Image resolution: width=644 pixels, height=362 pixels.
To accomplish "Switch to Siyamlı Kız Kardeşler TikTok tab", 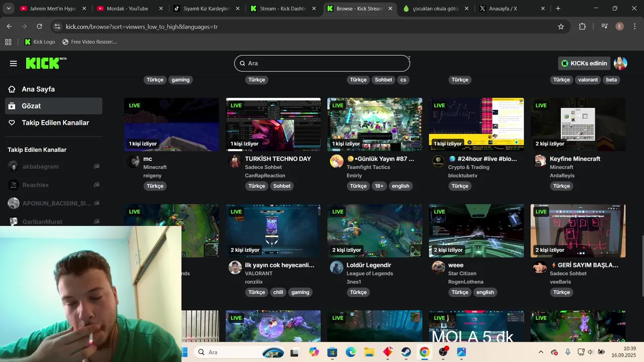I will coord(206,9).
